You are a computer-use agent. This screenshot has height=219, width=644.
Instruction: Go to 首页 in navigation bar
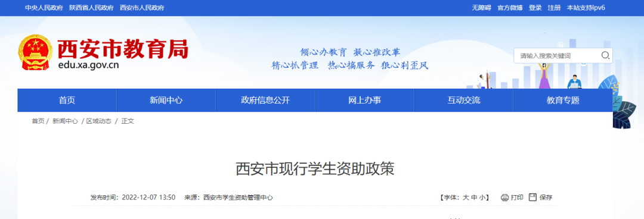[67, 100]
